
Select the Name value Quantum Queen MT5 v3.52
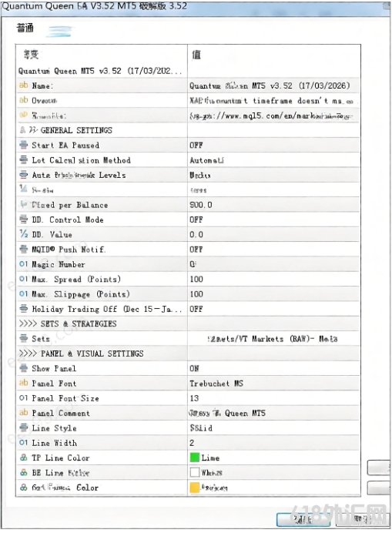273,85
